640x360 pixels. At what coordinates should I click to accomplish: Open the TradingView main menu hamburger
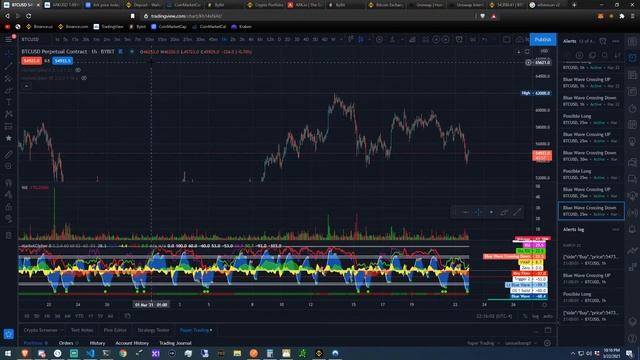coord(9,39)
